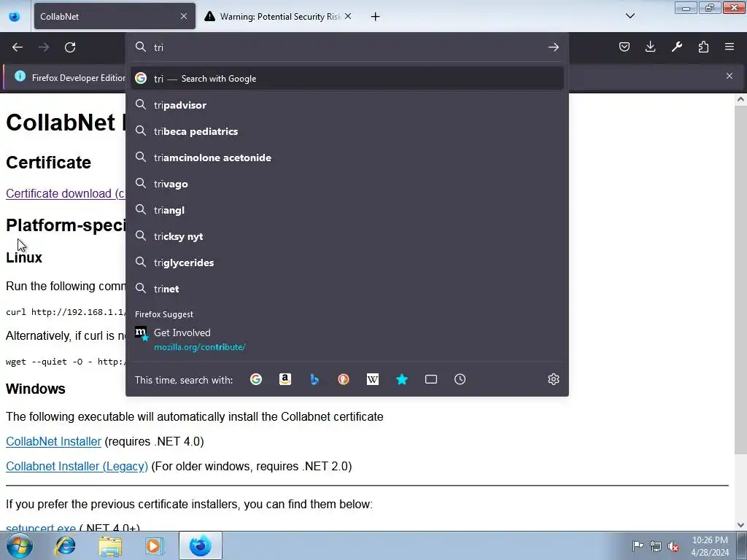
Task: Click the Firefox taskbar button
Action: click(200, 545)
